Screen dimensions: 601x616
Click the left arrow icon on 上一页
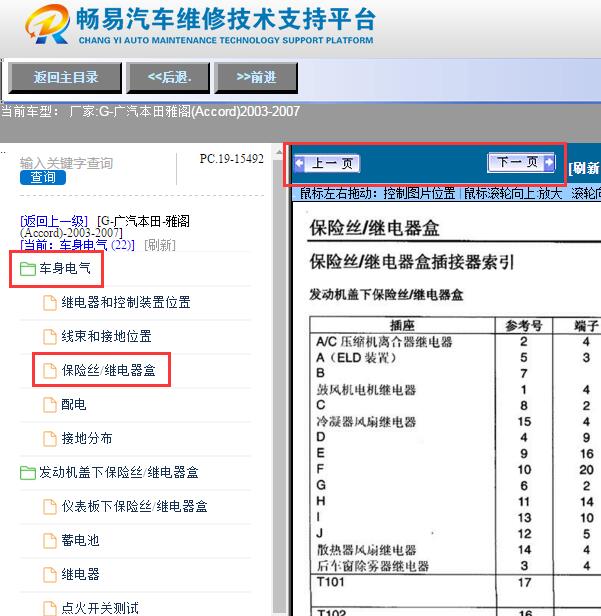[x=299, y=163]
